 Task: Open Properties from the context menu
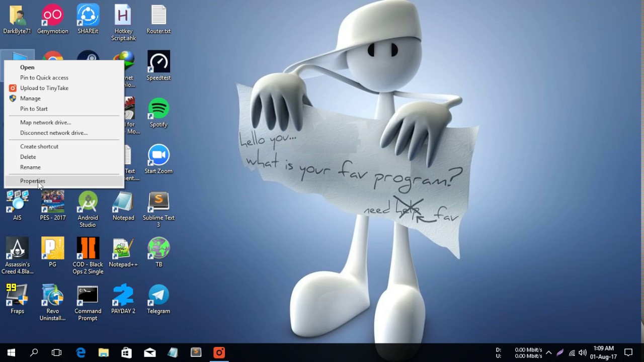coord(64,181)
